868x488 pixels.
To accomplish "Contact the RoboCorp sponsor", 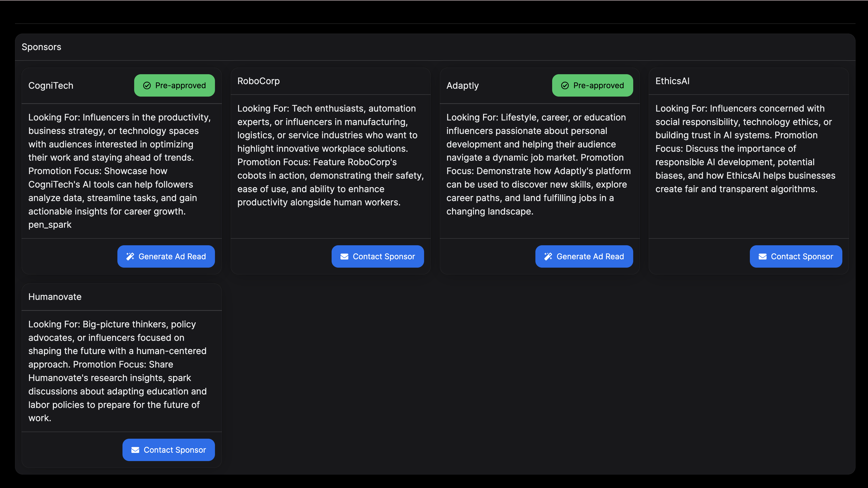I will (x=378, y=256).
